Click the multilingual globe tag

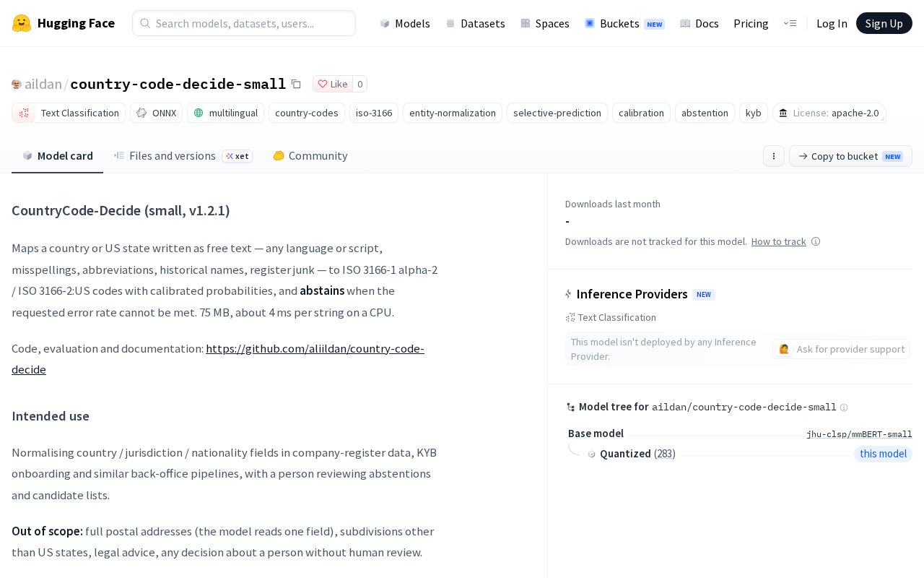(x=225, y=113)
